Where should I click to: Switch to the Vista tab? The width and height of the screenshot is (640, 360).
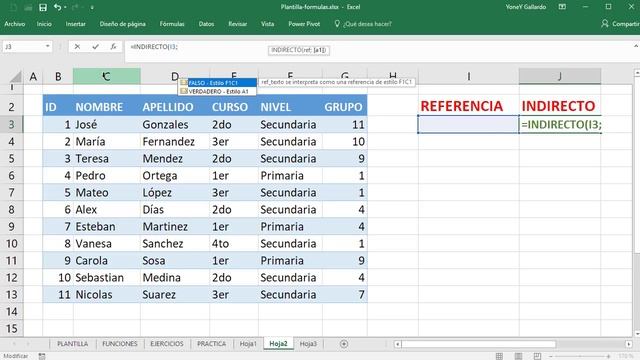[x=267, y=24]
